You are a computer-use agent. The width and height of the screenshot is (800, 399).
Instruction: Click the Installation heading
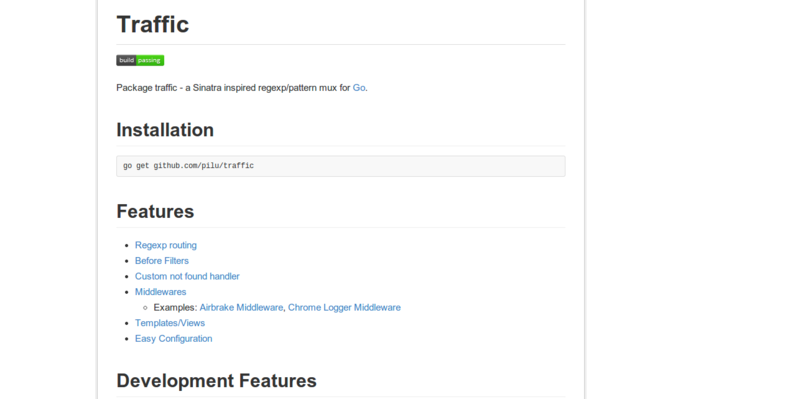[165, 130]
